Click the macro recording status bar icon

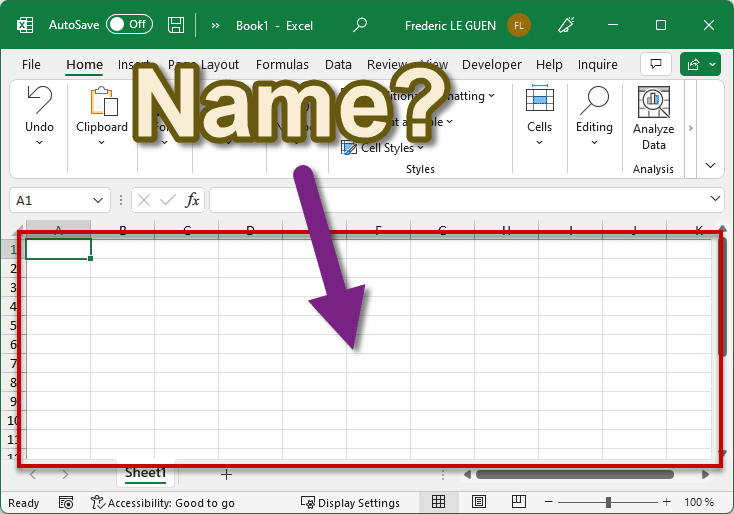(66, 503)
